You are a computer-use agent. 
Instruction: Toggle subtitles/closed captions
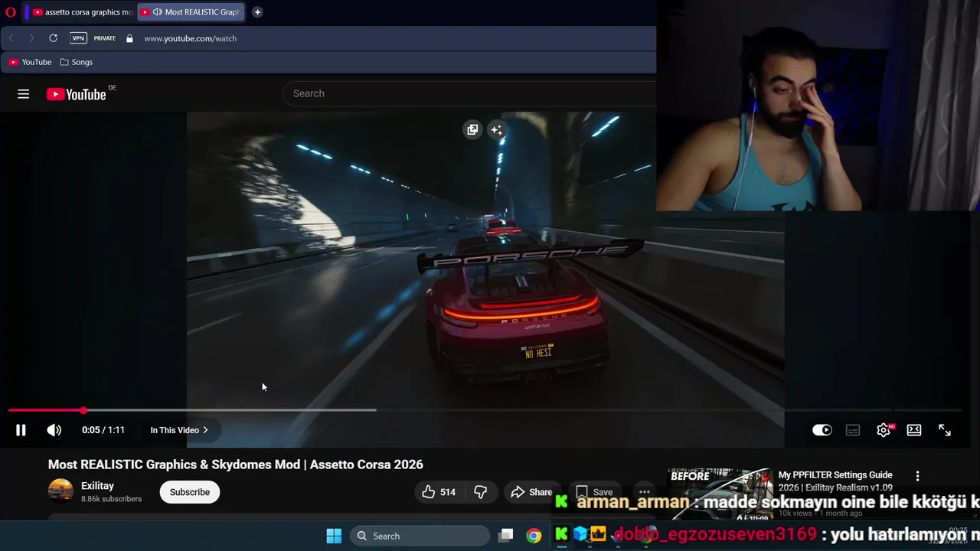click(853, 430)
